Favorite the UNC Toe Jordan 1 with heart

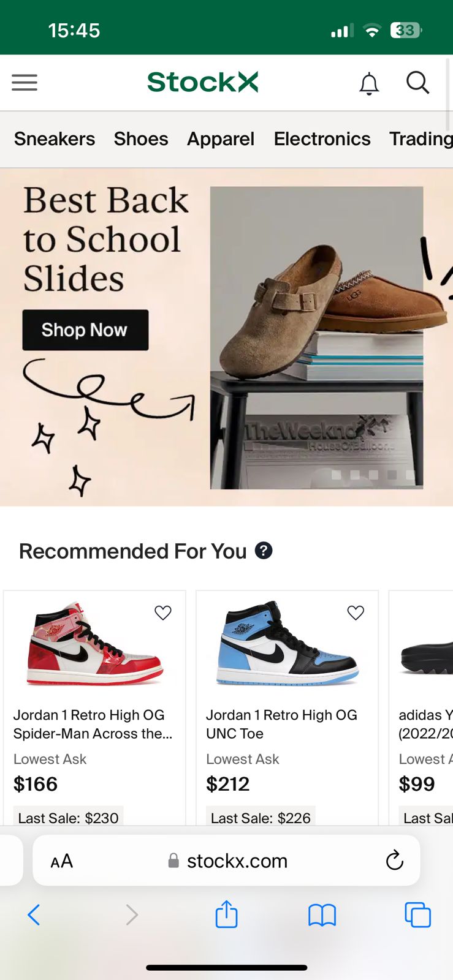(356, 612)
